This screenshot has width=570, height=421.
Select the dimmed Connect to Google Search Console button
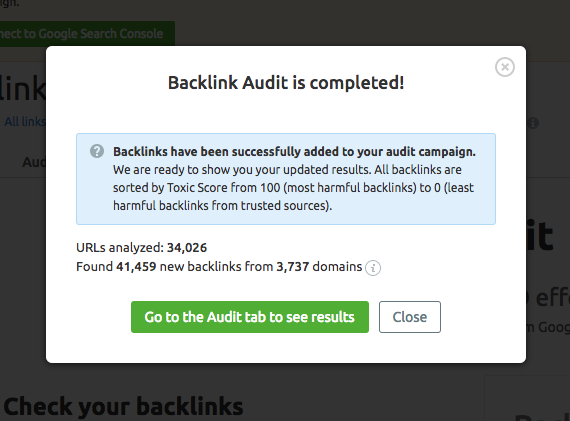(87, 34)
